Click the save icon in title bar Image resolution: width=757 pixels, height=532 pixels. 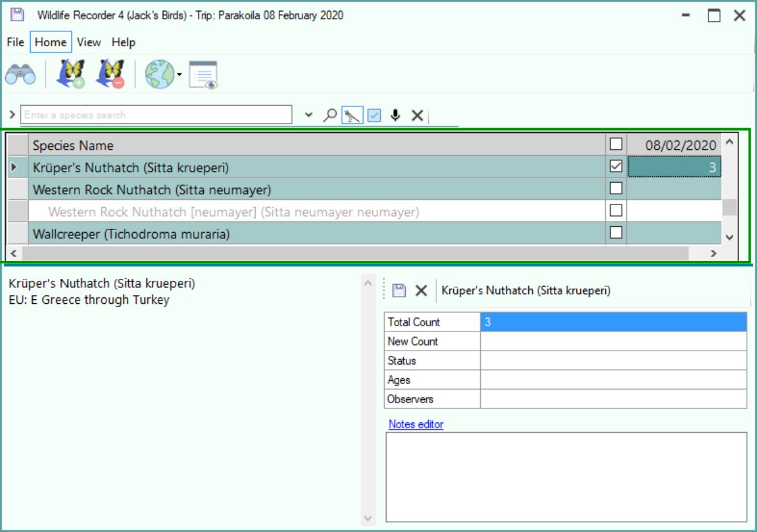coord(17,15)
